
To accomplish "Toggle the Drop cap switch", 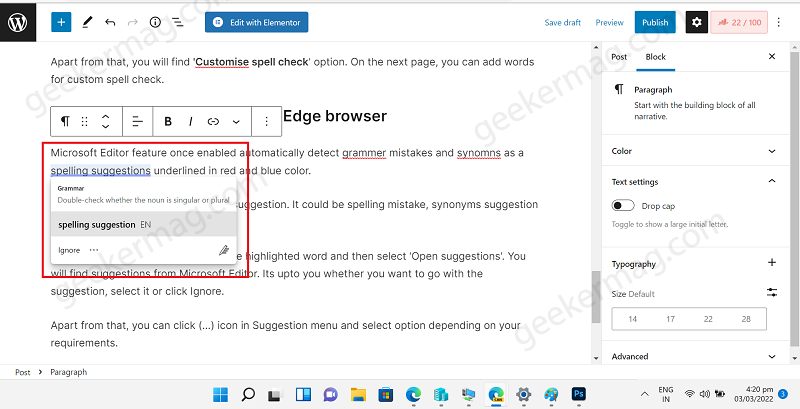I will [x=623, y=206].
